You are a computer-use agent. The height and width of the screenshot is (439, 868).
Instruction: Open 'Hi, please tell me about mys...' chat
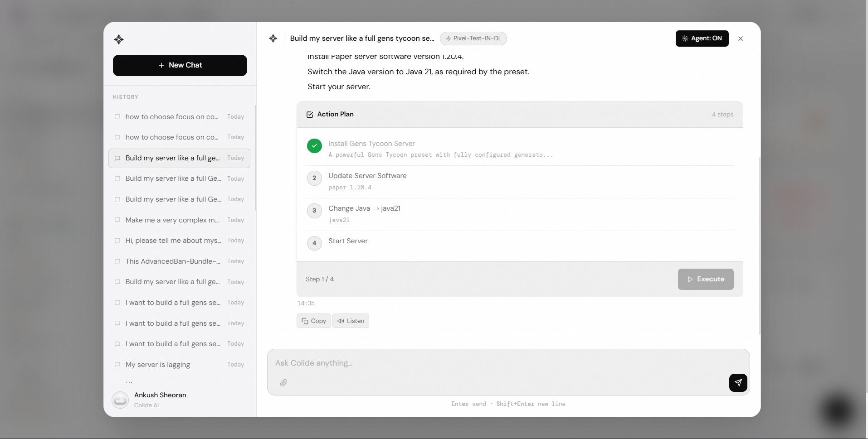point(179,241)
